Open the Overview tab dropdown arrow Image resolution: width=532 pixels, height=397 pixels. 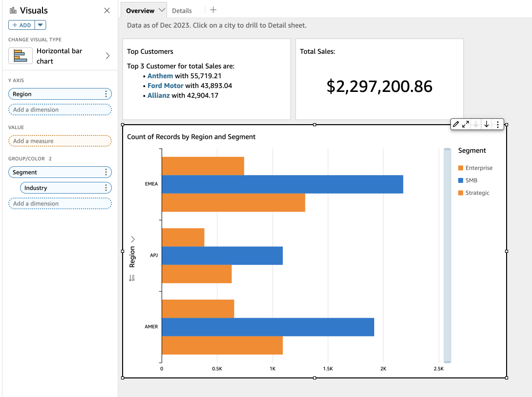pyautogui.click(x=162, y=10)
